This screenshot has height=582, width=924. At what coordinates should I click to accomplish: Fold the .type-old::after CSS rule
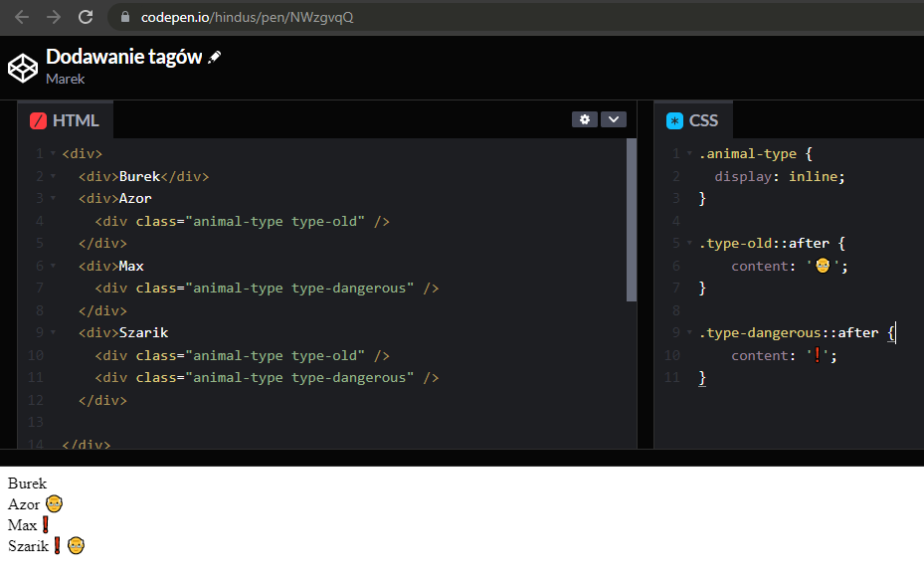[x=689, y=244]
